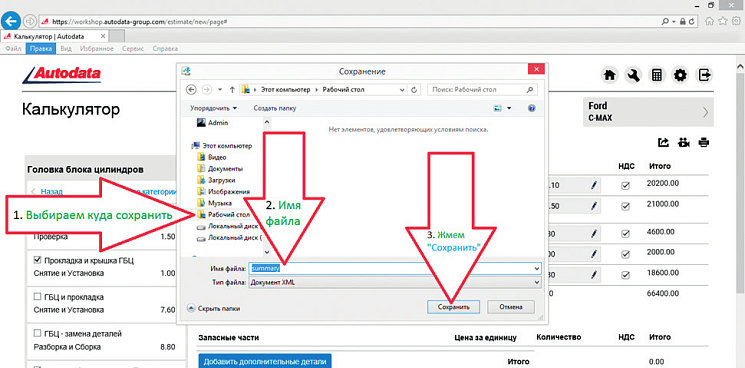
Task: Toggle НДС checkbox in 20200.00 row
Action: point(625,186)
